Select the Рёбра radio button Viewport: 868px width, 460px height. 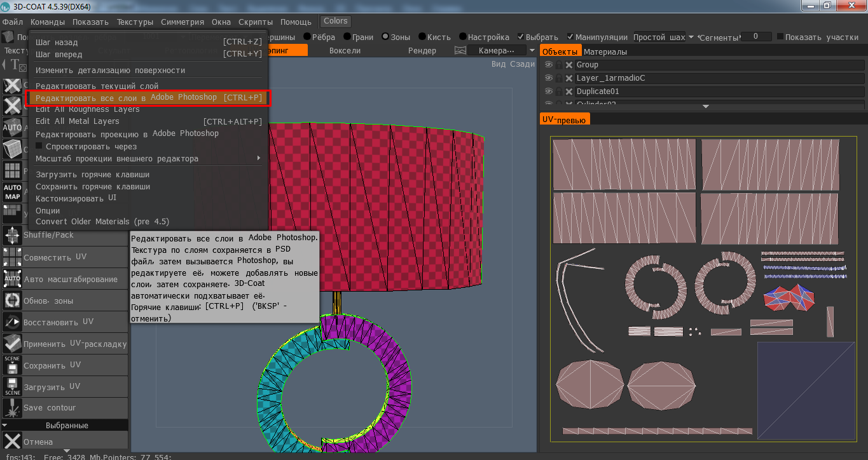[x=307, y=37]
